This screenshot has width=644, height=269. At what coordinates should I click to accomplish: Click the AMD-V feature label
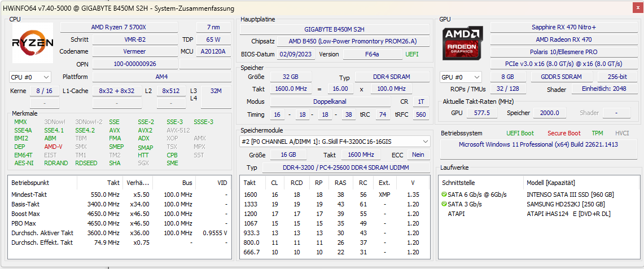(53, 147)
